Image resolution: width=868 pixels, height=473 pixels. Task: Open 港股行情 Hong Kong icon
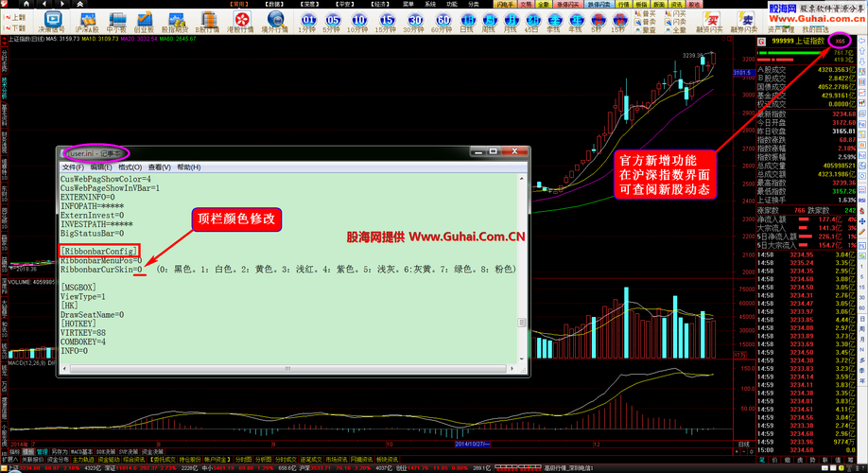241,22
